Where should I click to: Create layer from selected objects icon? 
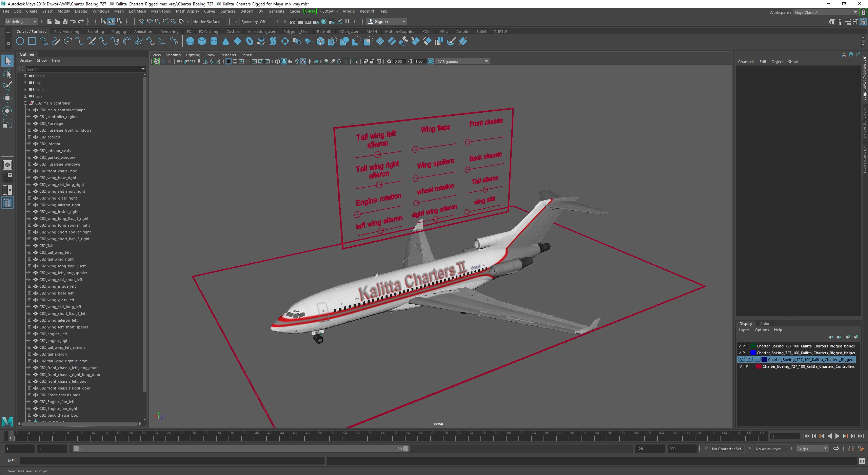pos(856,337)
